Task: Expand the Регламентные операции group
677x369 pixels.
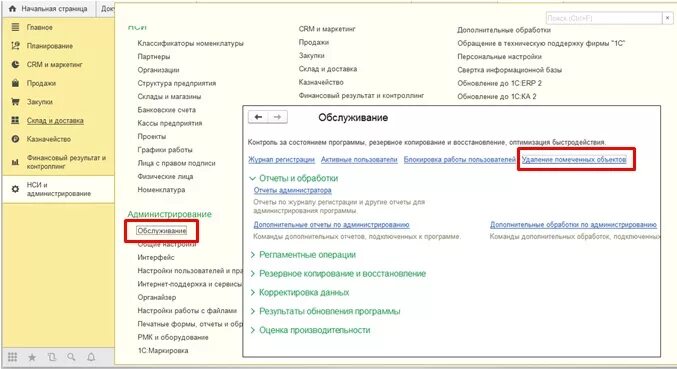Action: [x=253, y=255]
